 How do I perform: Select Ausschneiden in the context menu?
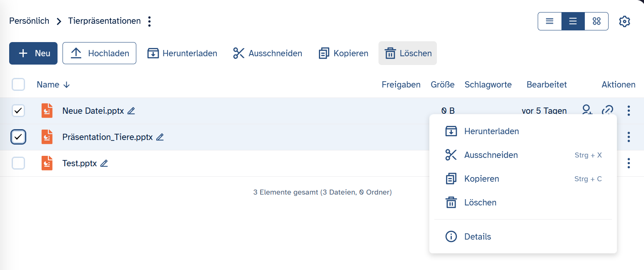click(491, 155)
